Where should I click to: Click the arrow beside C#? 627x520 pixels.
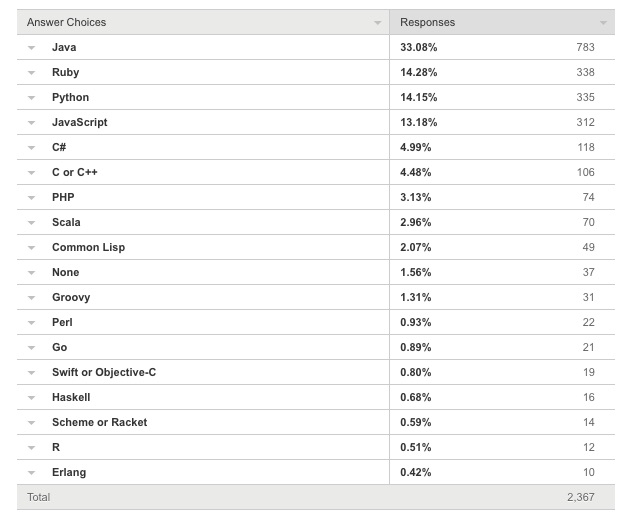[31, 148]
